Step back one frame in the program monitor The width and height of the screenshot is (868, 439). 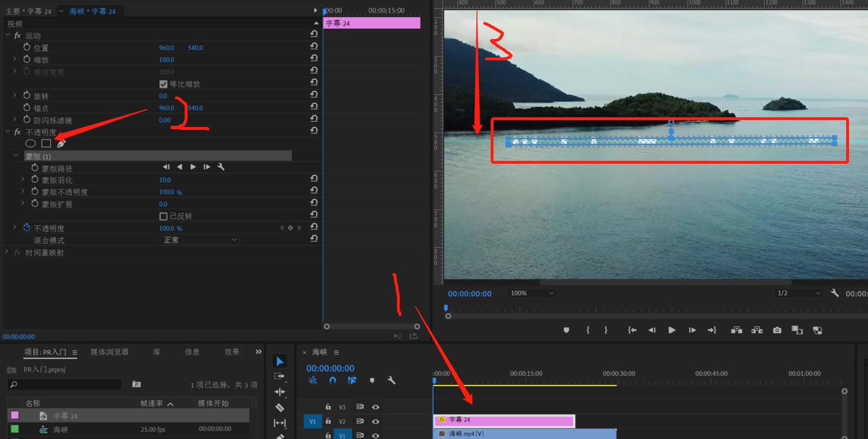click(x=652, y=330)
